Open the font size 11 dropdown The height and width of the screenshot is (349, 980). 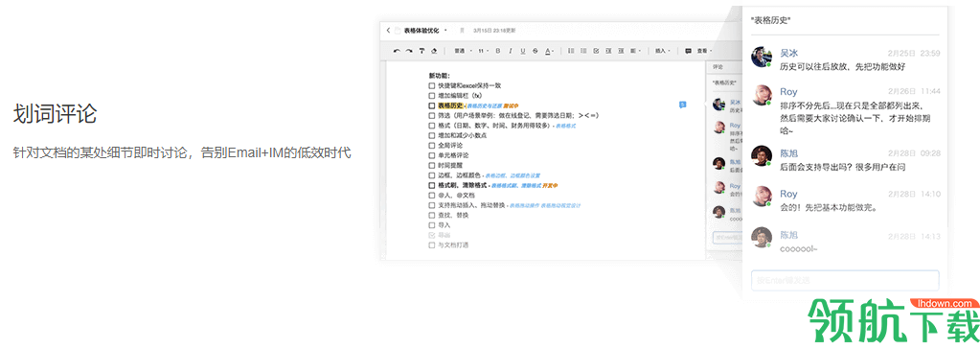[x=483, y=51]
